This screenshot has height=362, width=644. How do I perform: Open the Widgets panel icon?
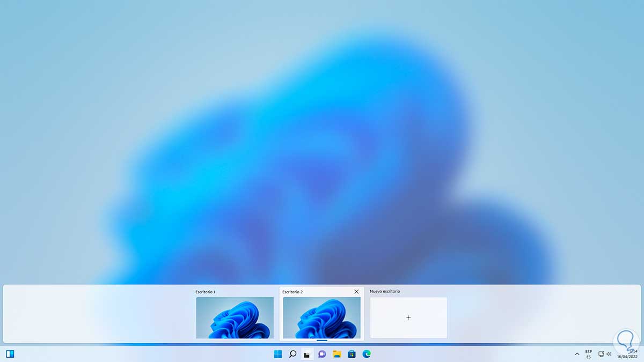[x=10, y=354]
